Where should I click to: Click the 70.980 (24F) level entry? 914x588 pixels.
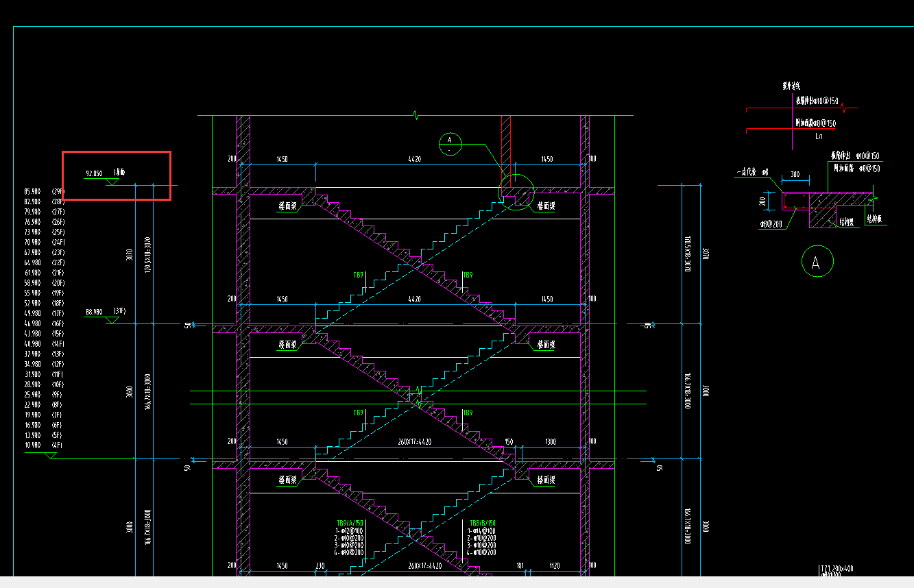point(44,242)
